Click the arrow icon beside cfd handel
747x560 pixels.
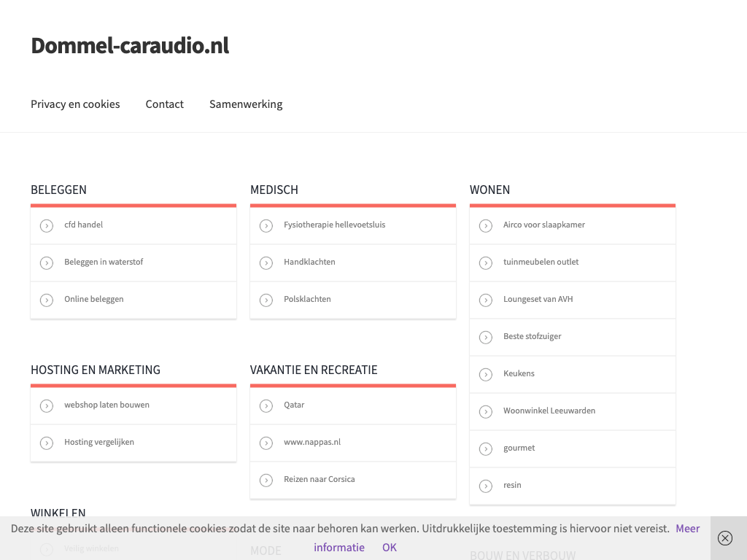47,226
